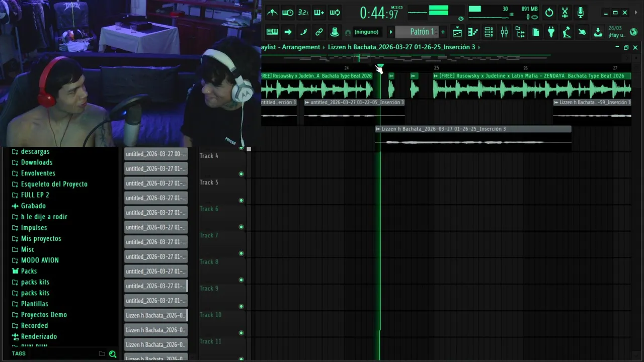Open the Grabado browser entry
Screen dimensions: 644x362
(x=33, y=206)
